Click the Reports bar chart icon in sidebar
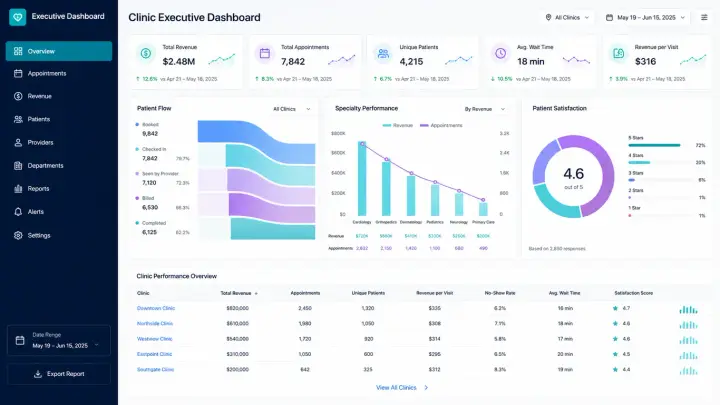This screenshot has width=720, height=405. point(18,189)
